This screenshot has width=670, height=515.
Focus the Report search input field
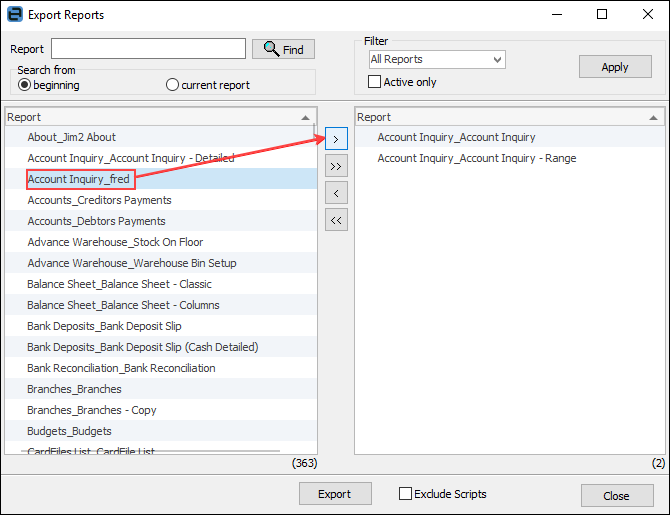click(148, 49)
